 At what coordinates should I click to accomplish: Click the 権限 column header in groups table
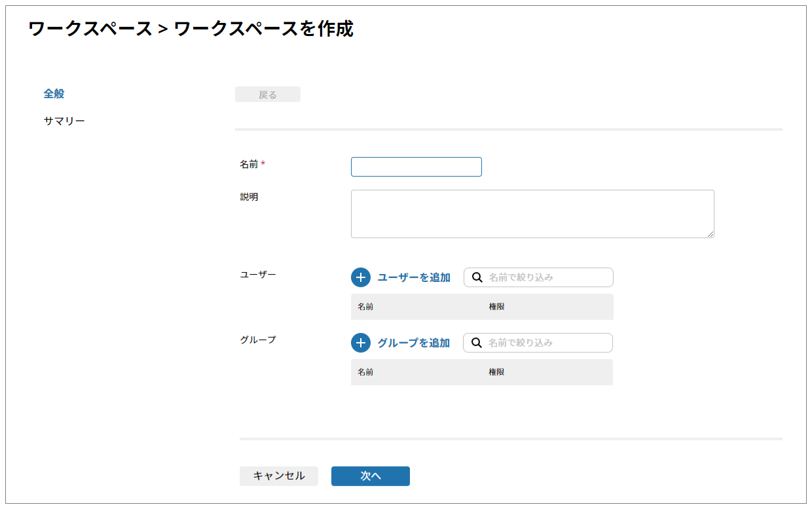click(496, 372)
